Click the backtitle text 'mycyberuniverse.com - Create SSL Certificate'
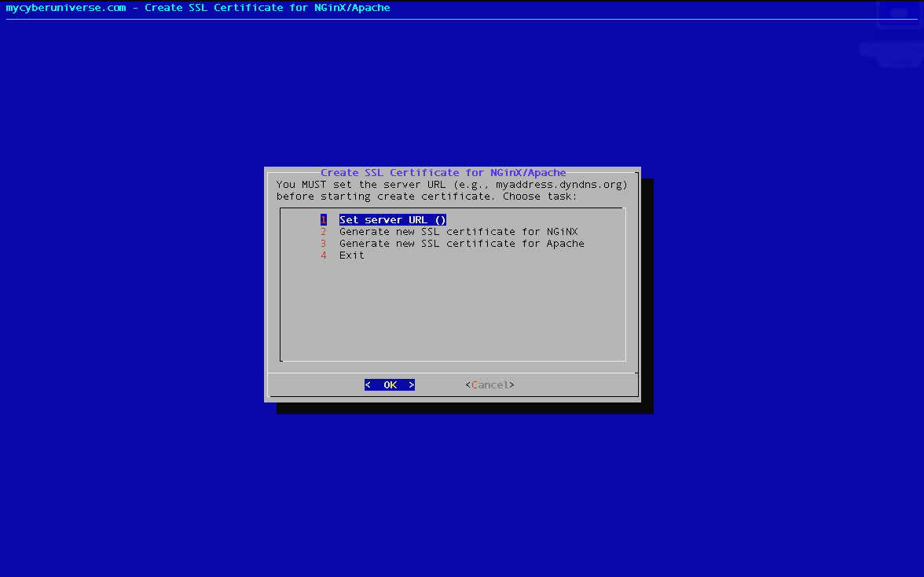 pyautogui.click(x=145, y=8)
